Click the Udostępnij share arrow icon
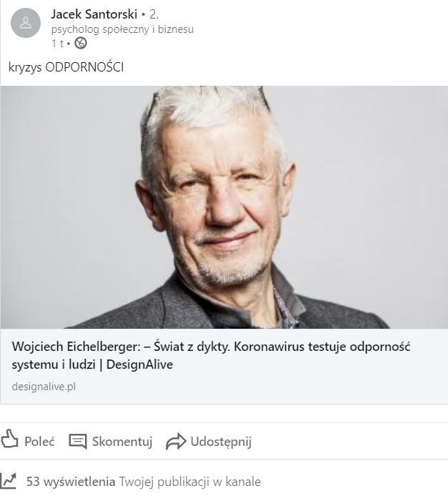 (x=176, y=442)
